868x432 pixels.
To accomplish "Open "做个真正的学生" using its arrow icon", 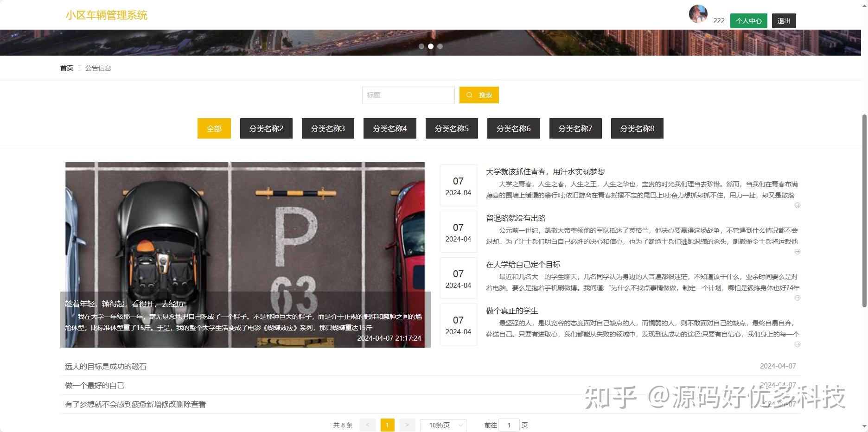I will [x=798, y=344].
